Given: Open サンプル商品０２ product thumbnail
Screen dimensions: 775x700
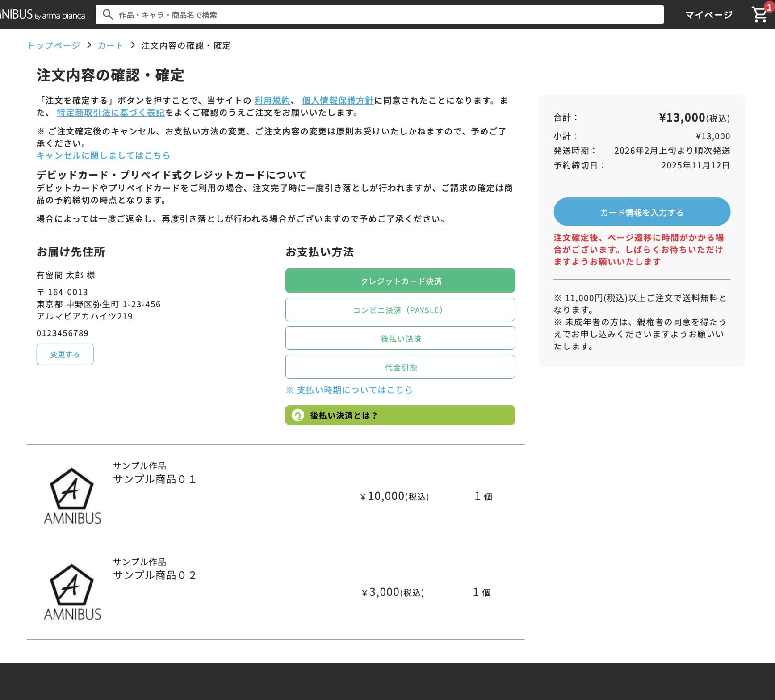Looking at the screenshot, I should click(72, 591).
